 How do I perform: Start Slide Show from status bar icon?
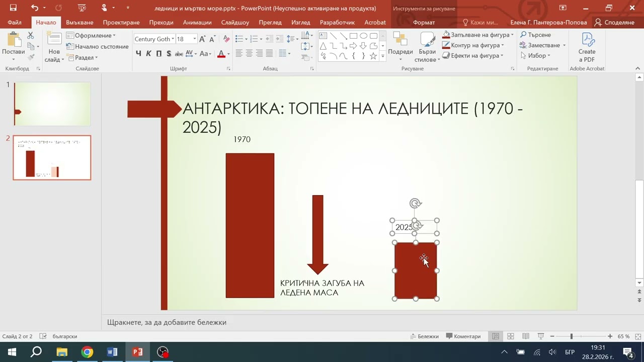pos(541,336)
